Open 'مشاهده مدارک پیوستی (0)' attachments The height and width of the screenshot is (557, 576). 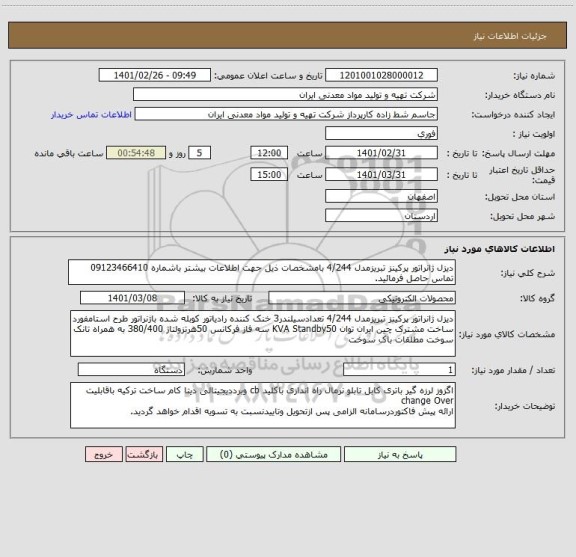pos(273,454)
